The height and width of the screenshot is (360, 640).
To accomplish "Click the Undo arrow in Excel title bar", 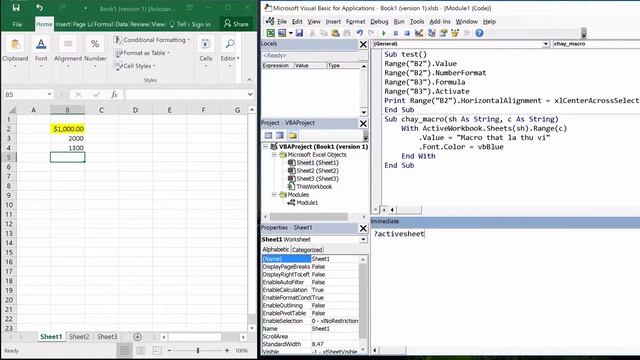I will click(x=39, y=8).
